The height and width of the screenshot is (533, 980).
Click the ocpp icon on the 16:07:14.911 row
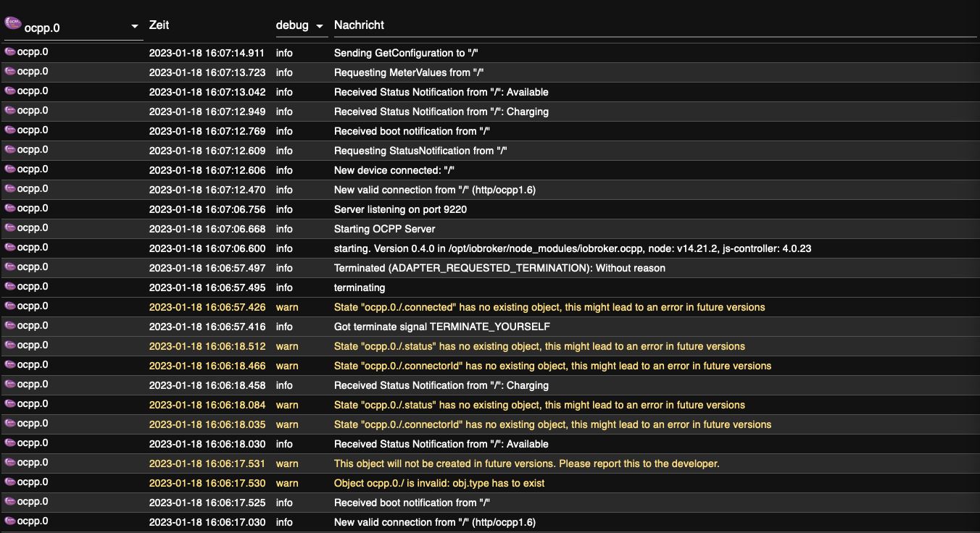pos(10,52)
